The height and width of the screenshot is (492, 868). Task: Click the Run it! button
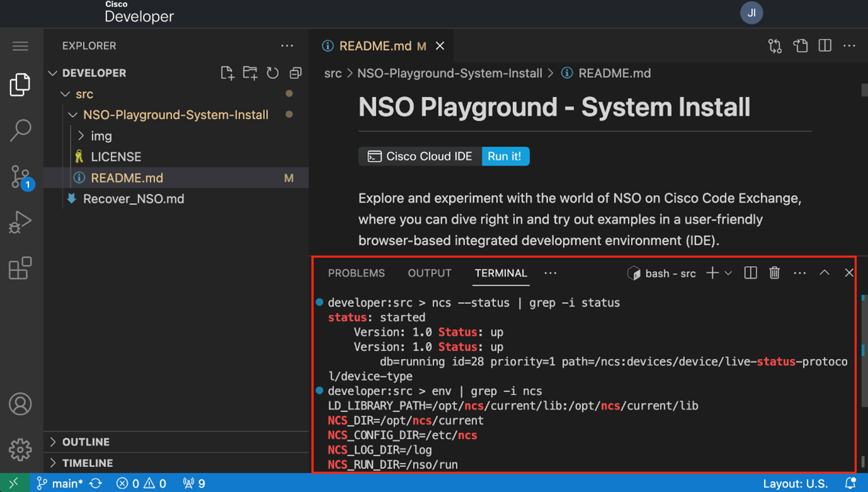[505, 156]
